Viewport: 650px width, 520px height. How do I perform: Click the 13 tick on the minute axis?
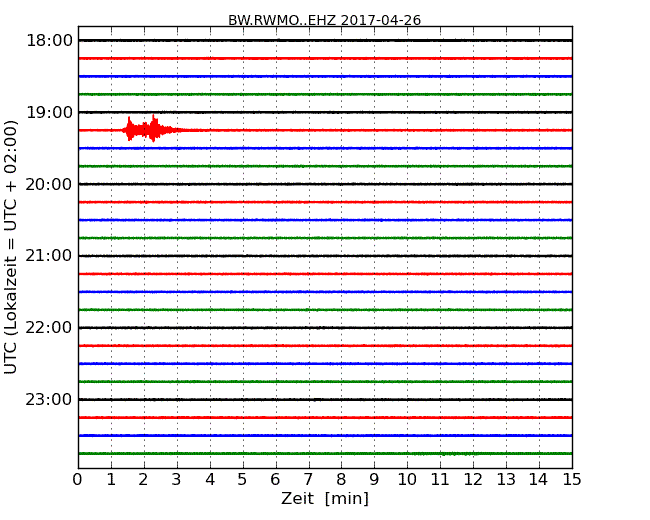(506, 480)
